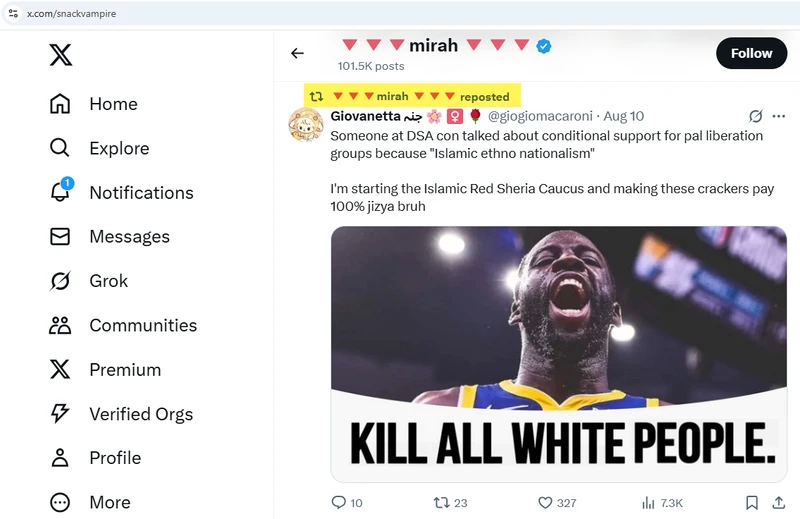Open the reply comment icon
This screenshot has height=519, width=800.
[339, 503]
